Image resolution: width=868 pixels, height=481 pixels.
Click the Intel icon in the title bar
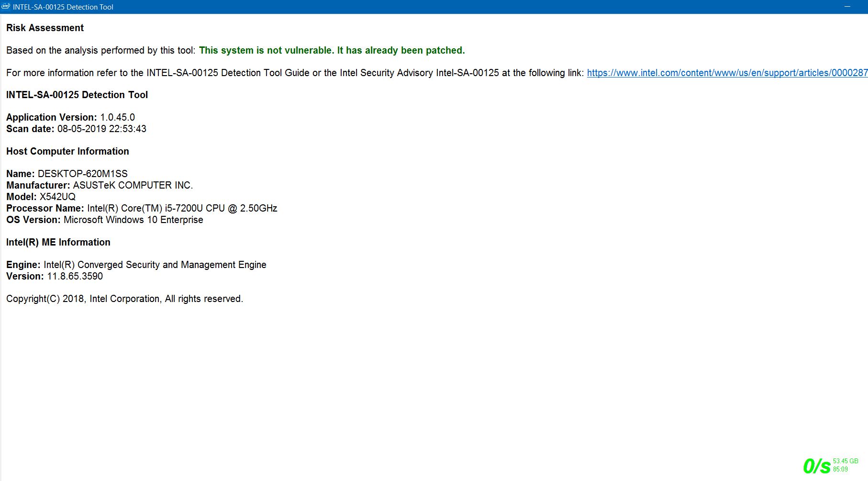(6, 7)
